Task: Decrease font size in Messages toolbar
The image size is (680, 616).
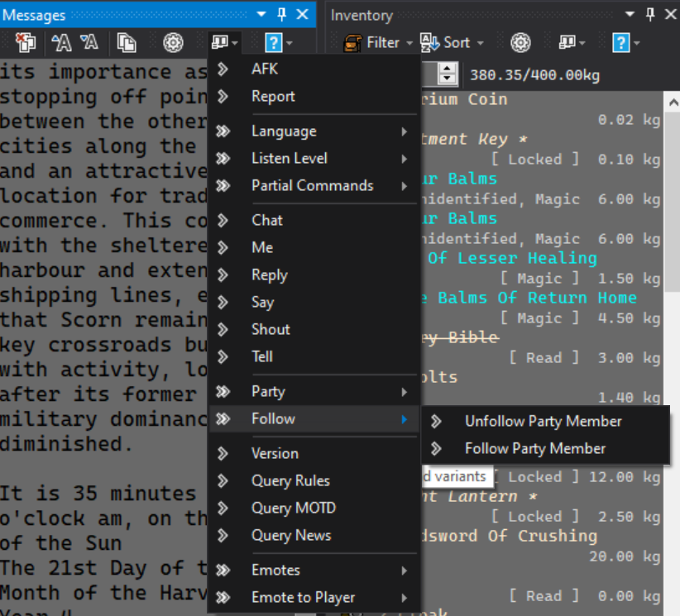Action: click(x=89, y=42)
